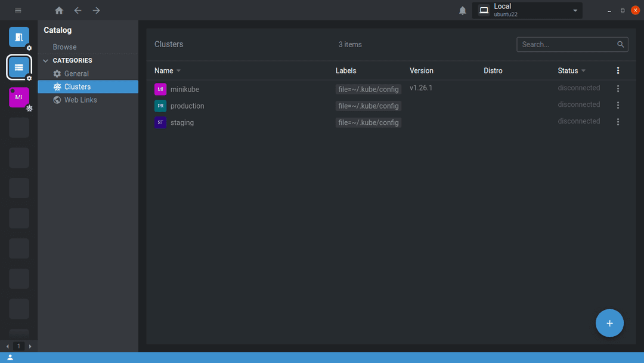The height and width of the screenshot is (363, 644).
Task: Open the top-left hamburger menu icon
Action: click(18, 10)
